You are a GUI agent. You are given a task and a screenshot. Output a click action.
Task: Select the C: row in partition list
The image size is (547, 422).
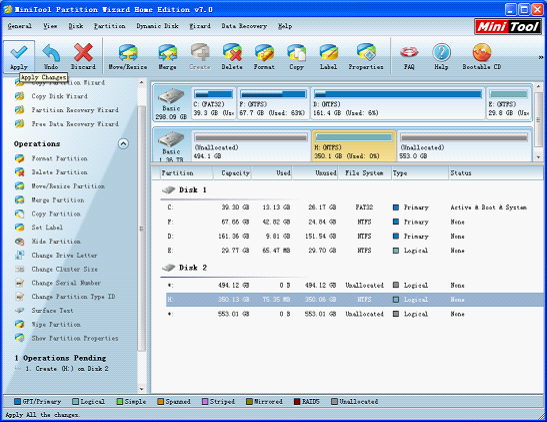tap(354, 208)
